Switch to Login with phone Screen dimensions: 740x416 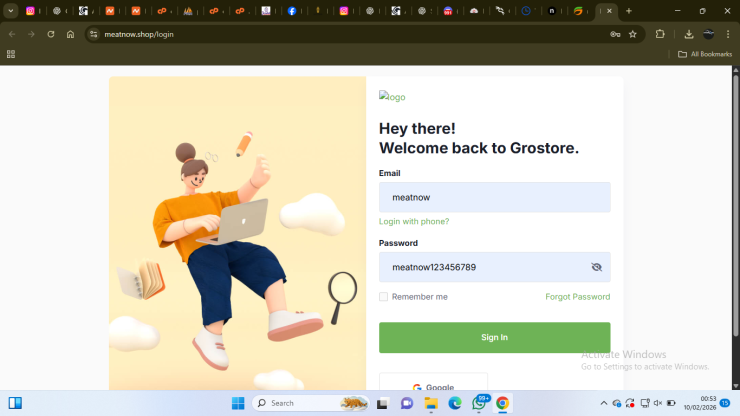pos(414,221)
